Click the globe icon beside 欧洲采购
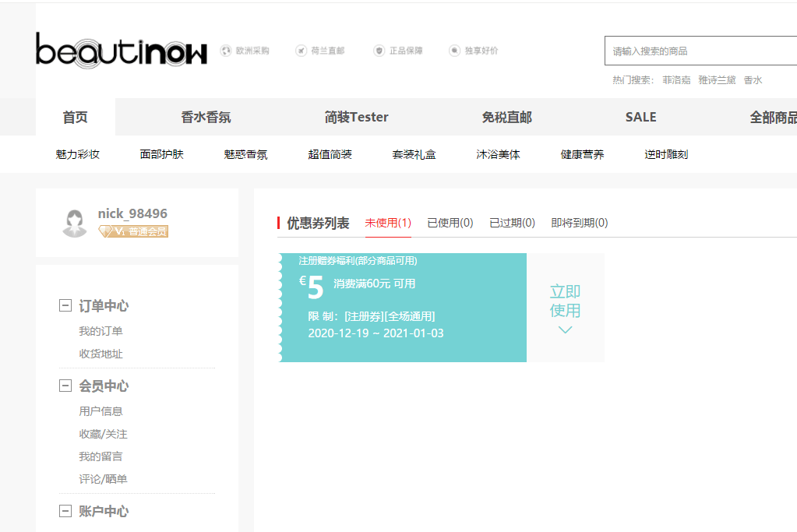This screenshot has height=532, width=797. coord(226,51)
